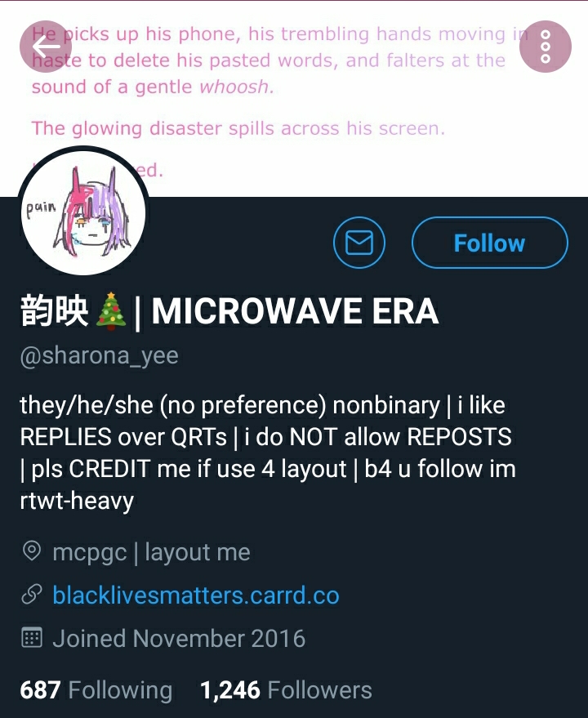Tap the @sharona_yee handle text

coord(99,356)
